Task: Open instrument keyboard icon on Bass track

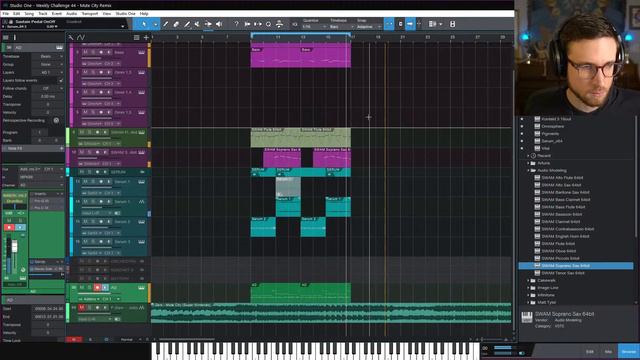Action: point(141,52)
